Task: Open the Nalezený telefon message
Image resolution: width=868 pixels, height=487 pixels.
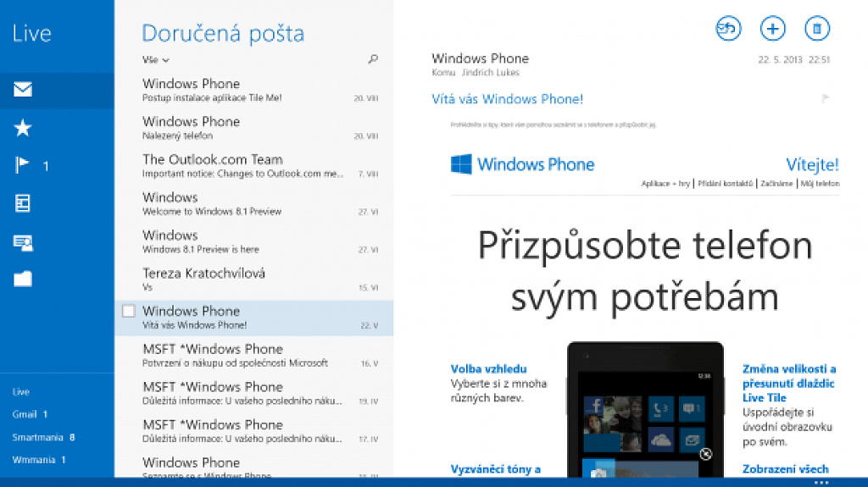Action: (x=254, y=128)
